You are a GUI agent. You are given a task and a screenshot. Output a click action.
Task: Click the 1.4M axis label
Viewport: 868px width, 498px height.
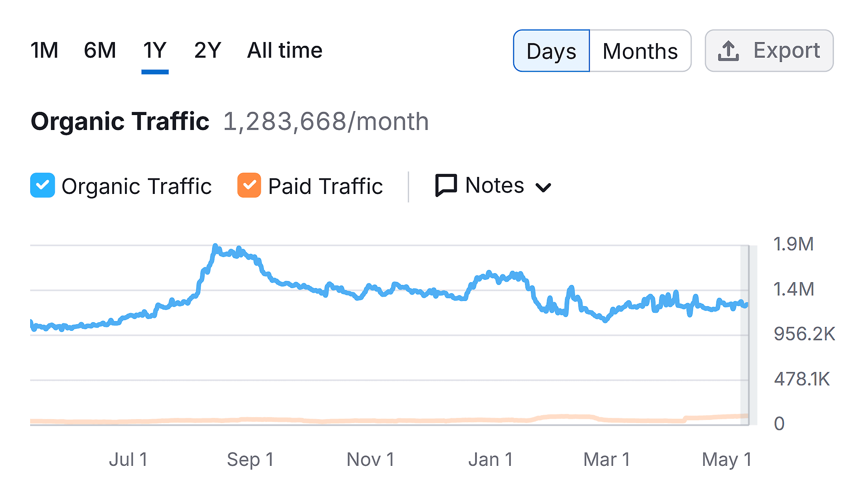794,289
